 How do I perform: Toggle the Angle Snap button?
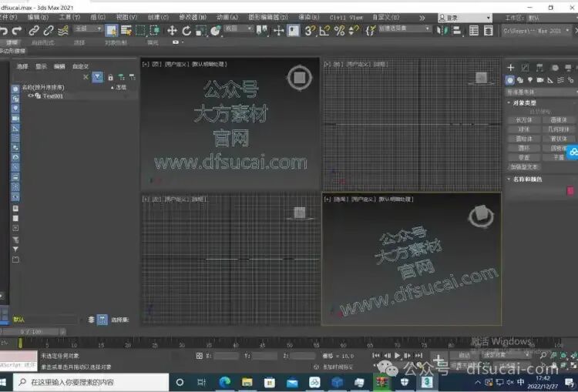pos(324,31)
